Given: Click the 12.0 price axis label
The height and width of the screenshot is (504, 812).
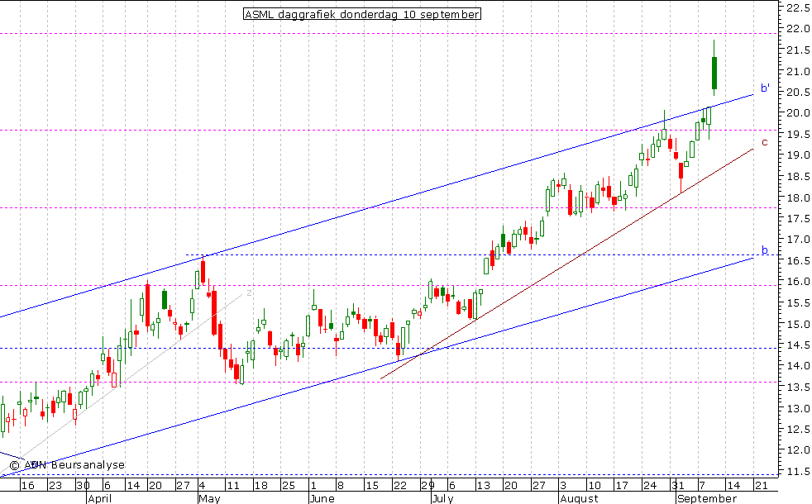Looking at the screenshot, I should click(796, 450).
